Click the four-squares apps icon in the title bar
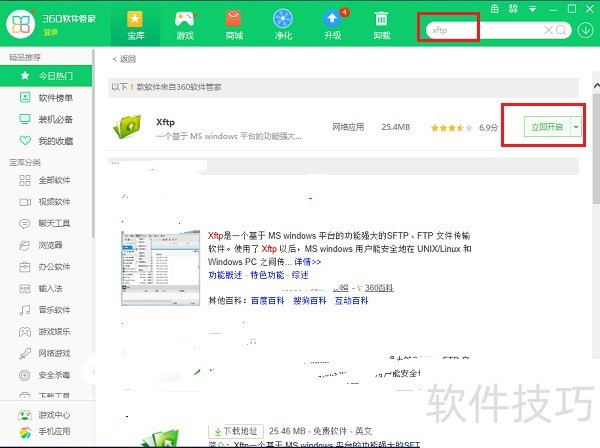The height and width of the screenshot is (448, 600). click(x=513, y=8)
